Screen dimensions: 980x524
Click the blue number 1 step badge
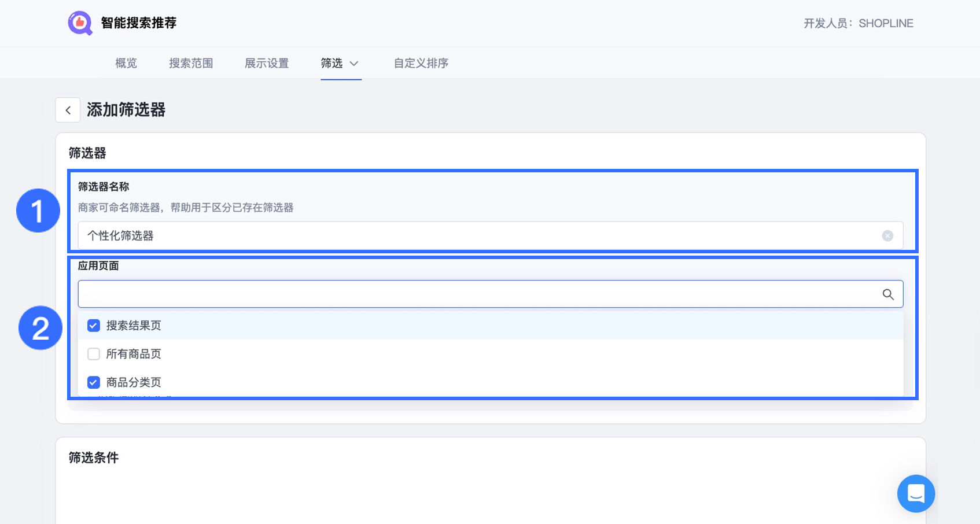(38, 211)
